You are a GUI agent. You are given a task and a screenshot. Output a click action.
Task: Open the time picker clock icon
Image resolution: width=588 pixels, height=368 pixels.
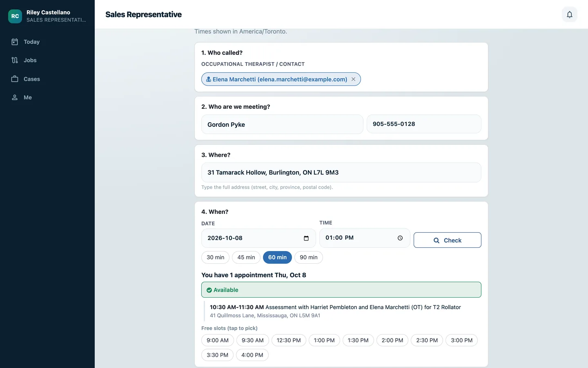pos(400,238)
